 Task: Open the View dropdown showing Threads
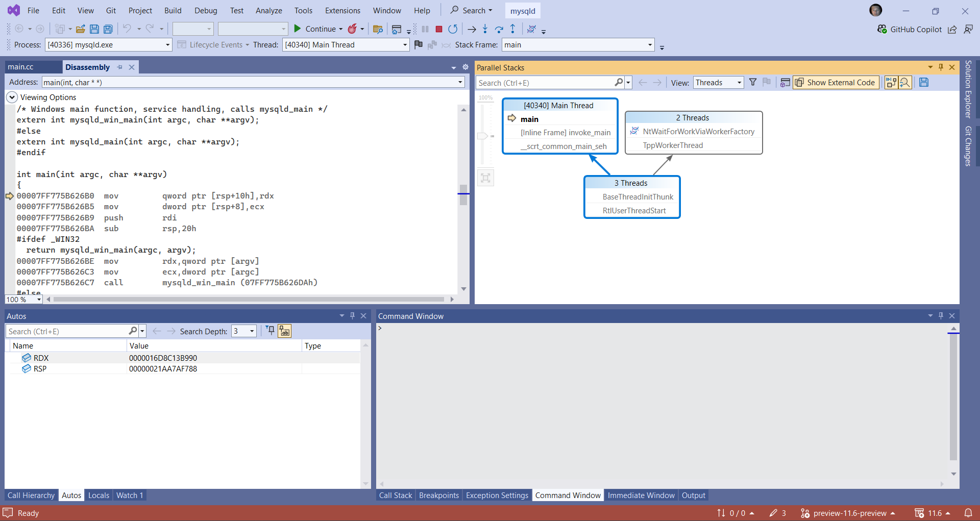[718, 83]
